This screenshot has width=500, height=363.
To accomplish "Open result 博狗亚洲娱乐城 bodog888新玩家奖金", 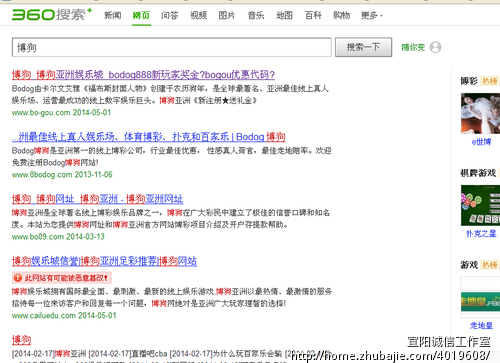I will point(143,75).
